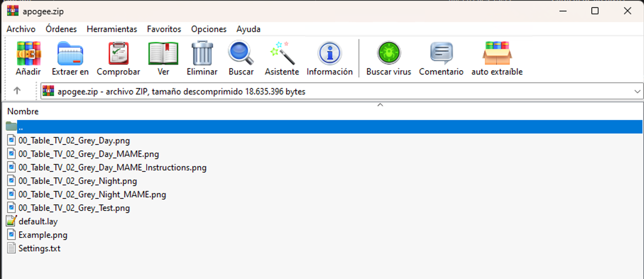Open the Opciones menu
Image resolution: width=644 pixels, height=279 pixels.
tap(209, 29)
